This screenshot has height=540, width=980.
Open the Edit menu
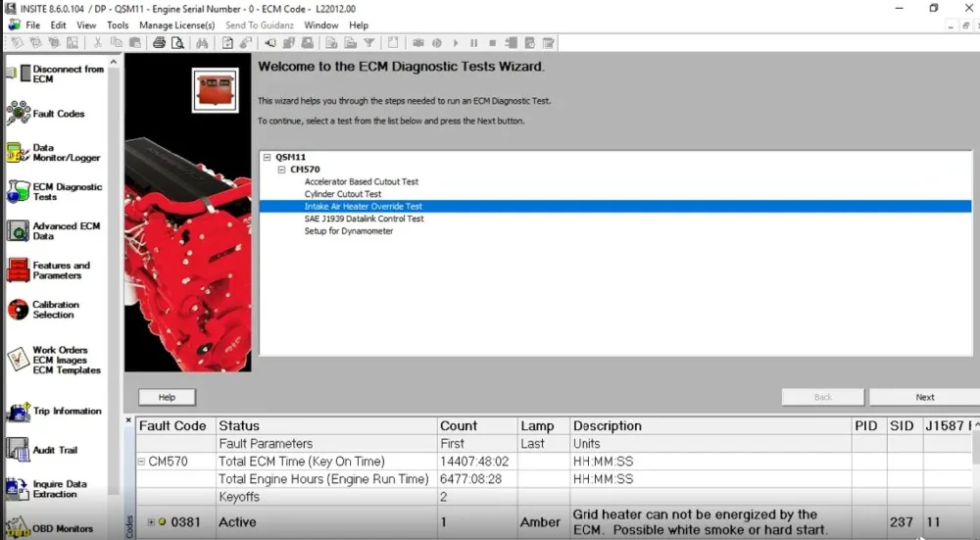(58, 25)
